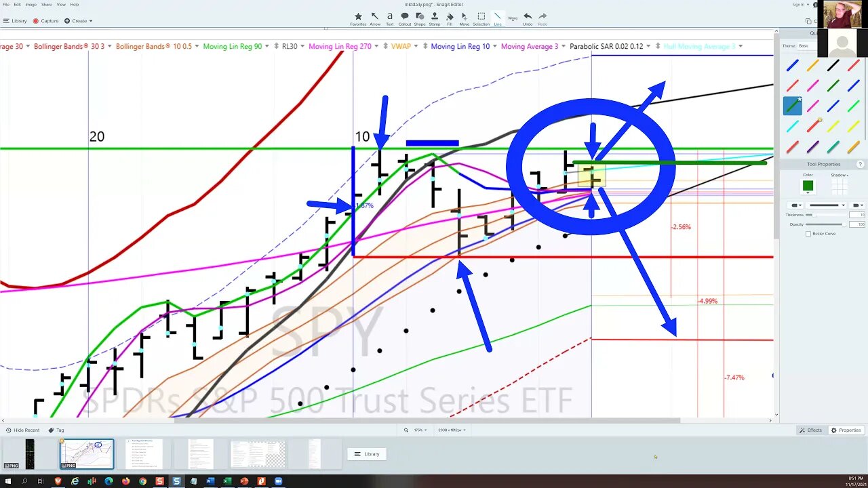Select the Fill bucket tool

(450, 18)
